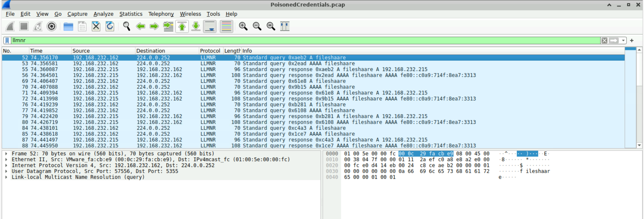
Task: Click the resize columns to fit icon
Action: 285,26
